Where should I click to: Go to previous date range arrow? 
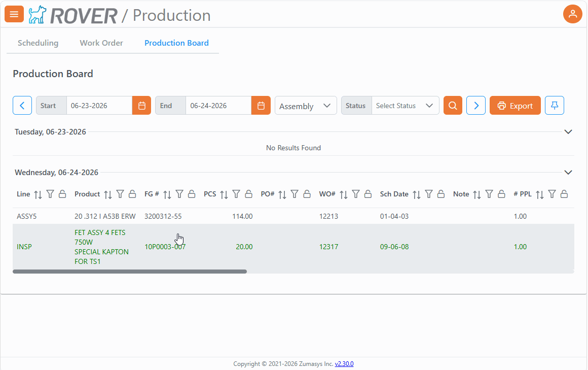22,106
